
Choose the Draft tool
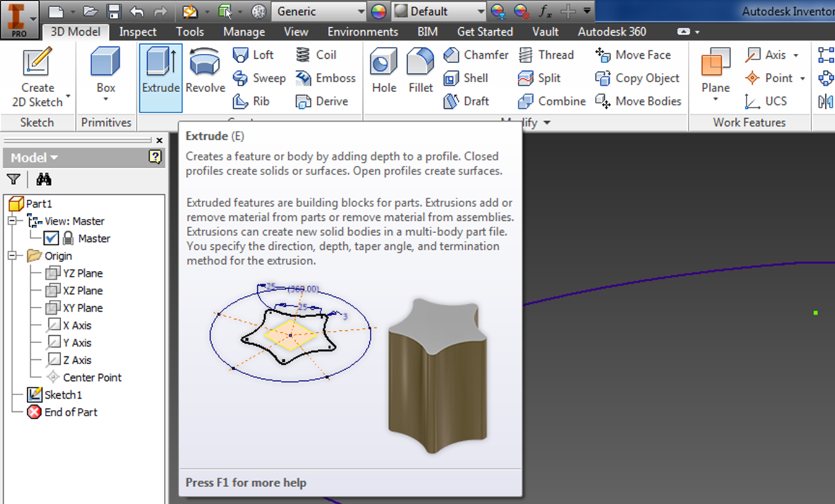pyautogui.click(x=466, y=101)
